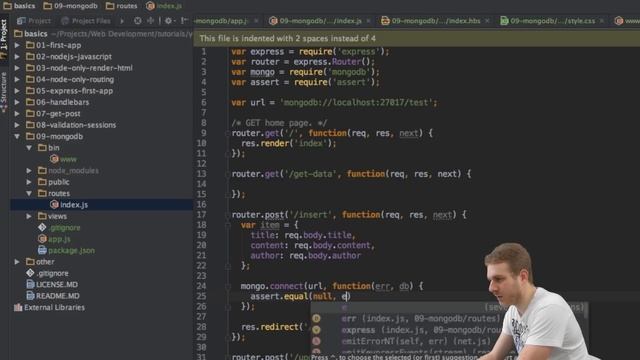Select the 06-handlebars folder in tree

coord(58,102)
